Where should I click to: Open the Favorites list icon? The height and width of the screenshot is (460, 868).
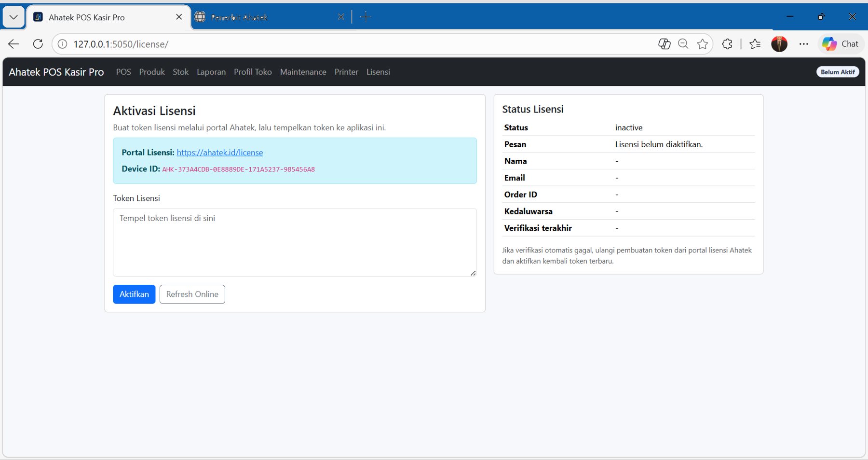point(755,44)
